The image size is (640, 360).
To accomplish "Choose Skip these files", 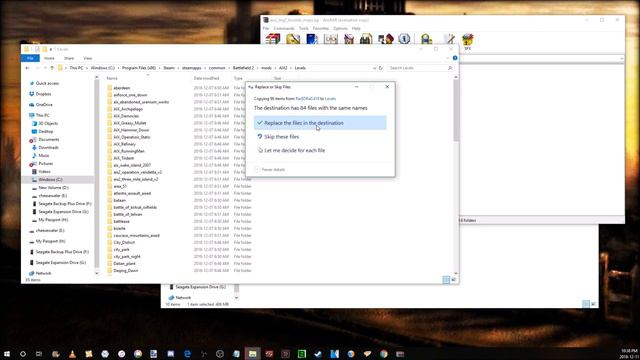I will (320, 137).
